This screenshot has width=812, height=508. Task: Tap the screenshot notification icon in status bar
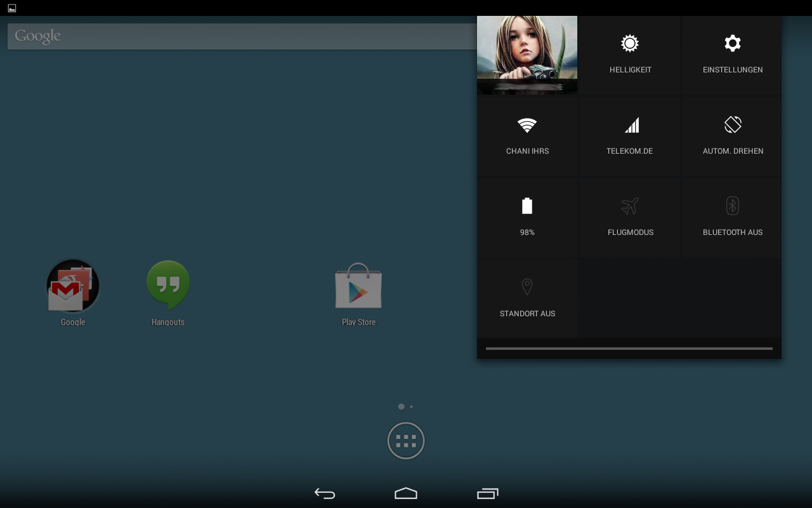pos(12,8)
